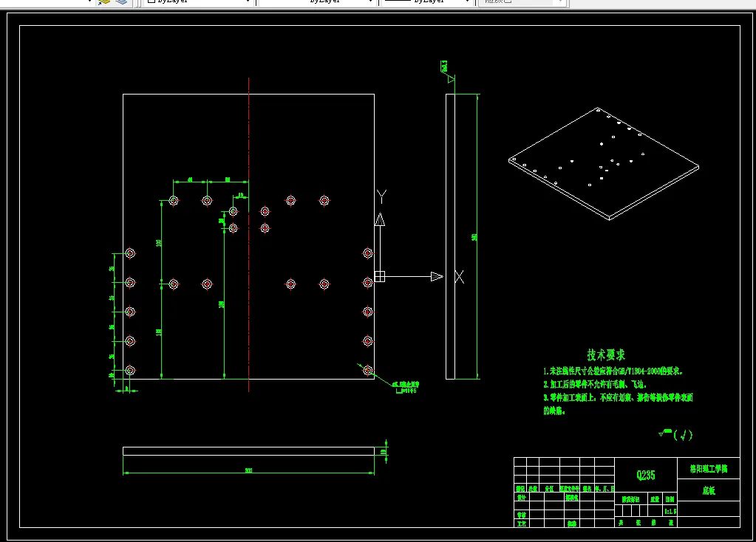
Task: Select the 360 height dimension beside side view
Action: [x=475, y=236]
